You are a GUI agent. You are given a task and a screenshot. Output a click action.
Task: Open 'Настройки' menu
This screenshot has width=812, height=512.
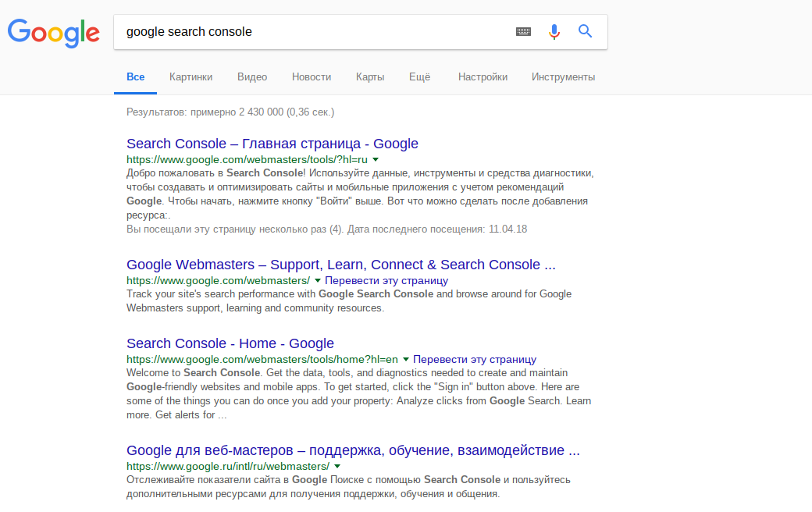(x=483, y=76)
